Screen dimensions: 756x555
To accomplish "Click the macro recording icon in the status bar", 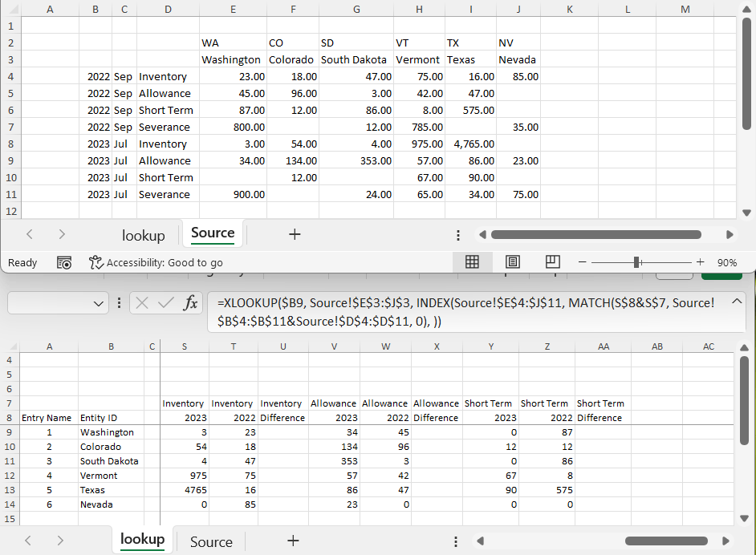I will 64,262.
